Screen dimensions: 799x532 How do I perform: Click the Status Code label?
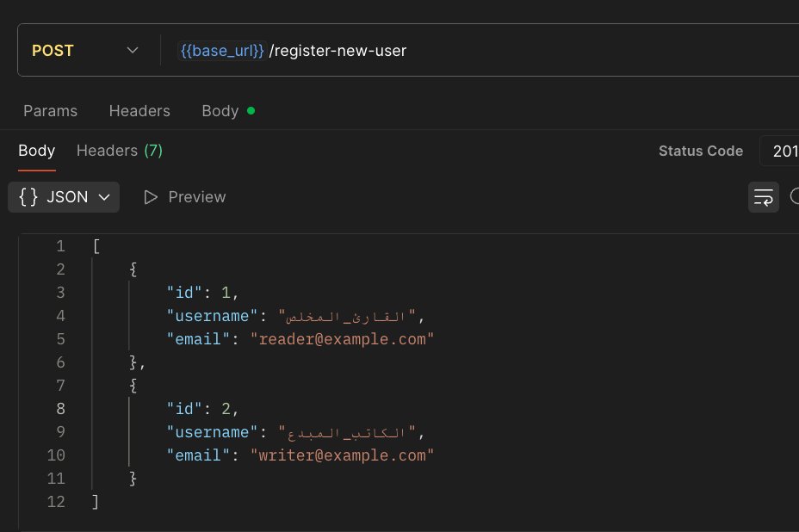(x=701, y=151)
